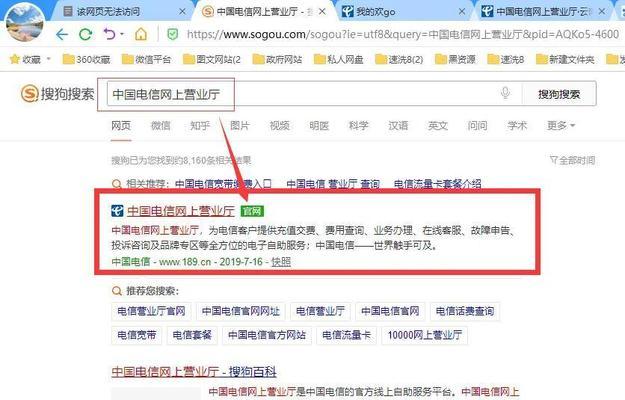The height and width of the screenshot is (400, 625).
Task: Click the microphone voice search icon
Action: (x=505, y=93)
